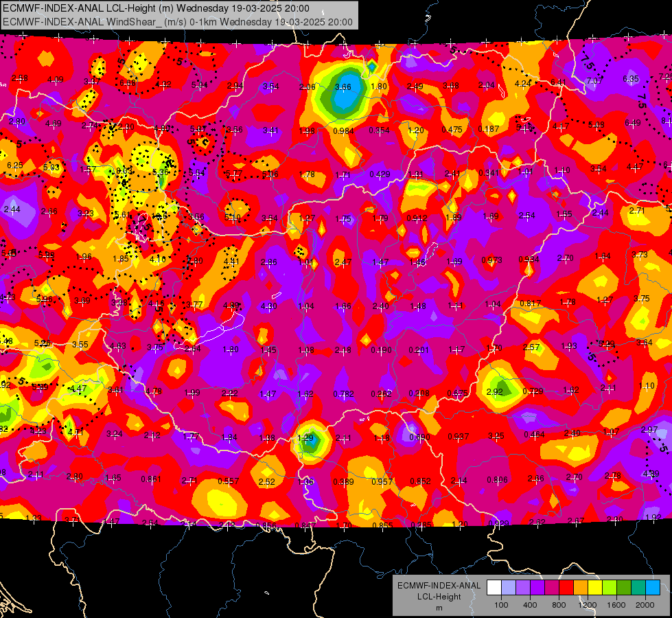Click the wind shear value '5.08'
Viewport: 672px width, 618px height.
pos(596,125)
